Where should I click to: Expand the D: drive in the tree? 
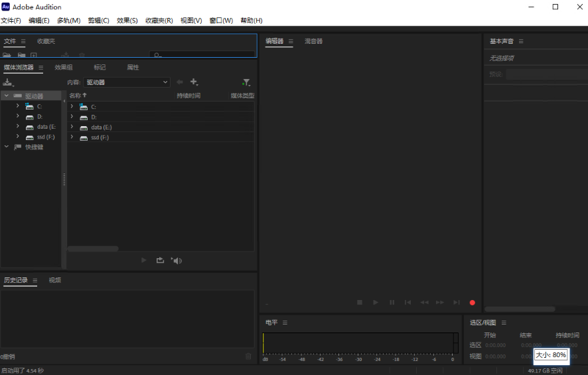(18, 116)
